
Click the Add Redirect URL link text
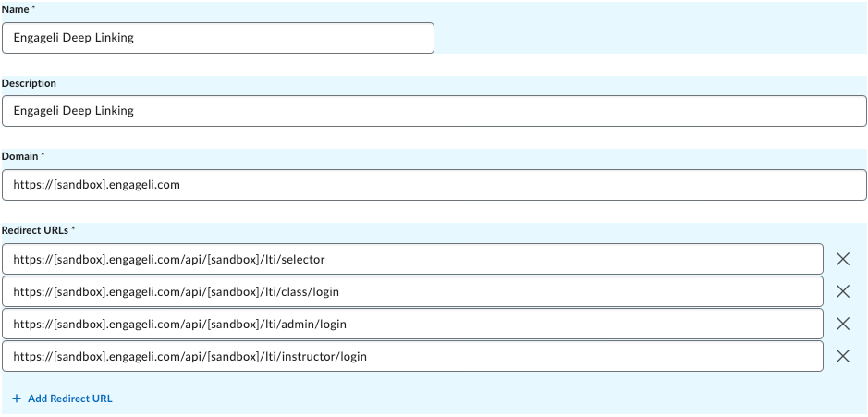(69, 399)
